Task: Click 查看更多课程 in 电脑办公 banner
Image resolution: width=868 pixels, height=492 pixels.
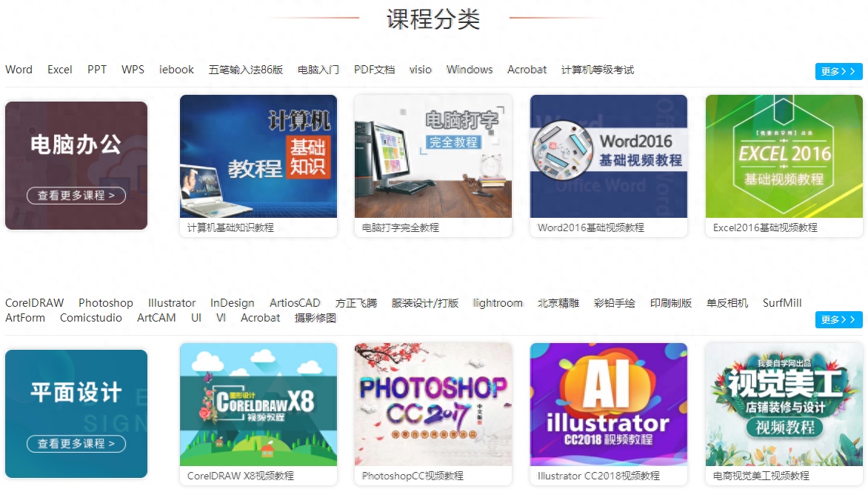Action: (x=76, y=196)
